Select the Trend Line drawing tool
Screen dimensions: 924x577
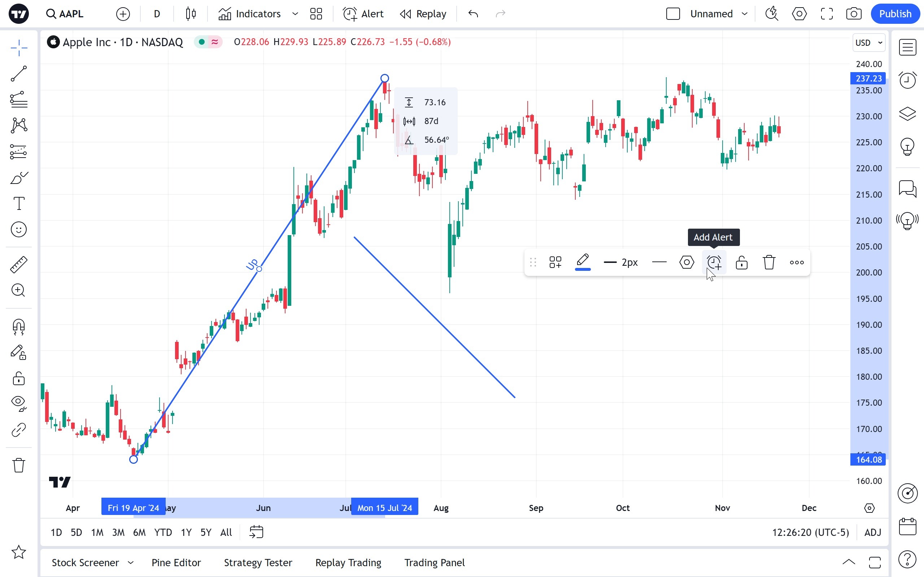tap(18, 73)
